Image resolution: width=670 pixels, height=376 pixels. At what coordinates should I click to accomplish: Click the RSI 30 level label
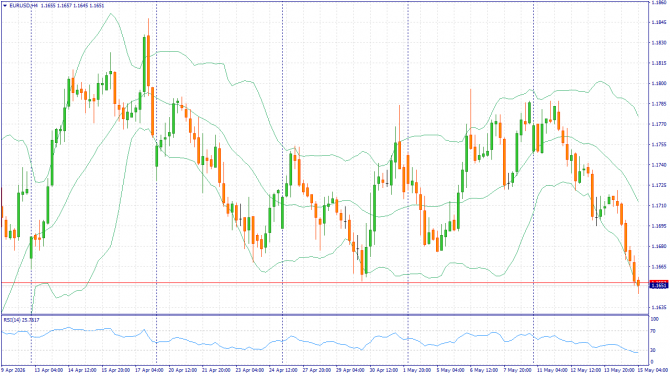[x=653, y=350]
